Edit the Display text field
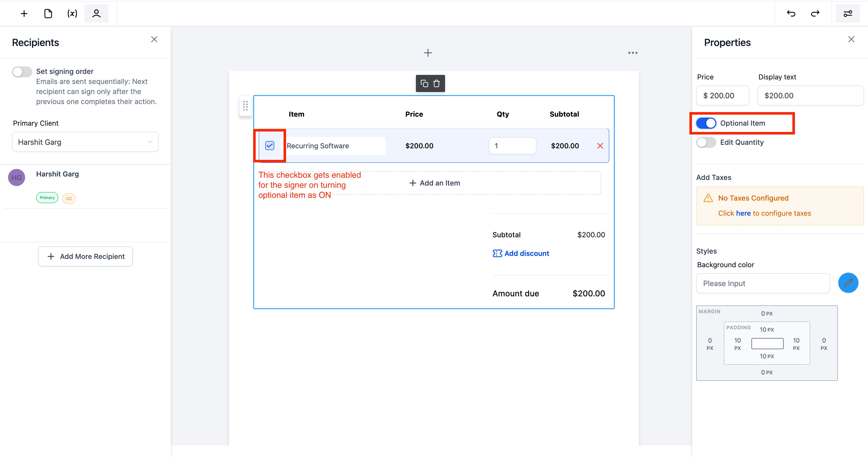The width and height of the screenshot is (868, 457). click(x=810, y=96)
